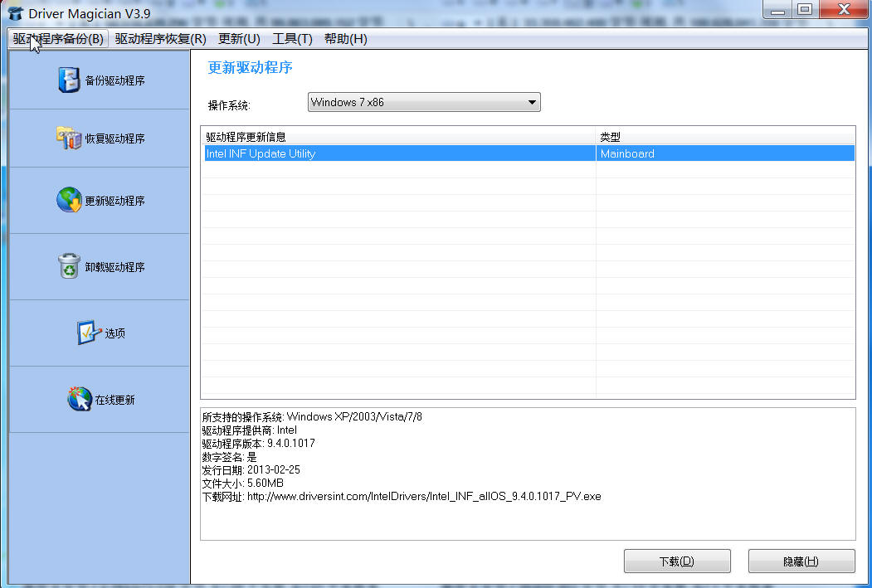The height and width of the screenshot is (588, 872).
Task: Click the download URL text line
Action: pos(402,496)
